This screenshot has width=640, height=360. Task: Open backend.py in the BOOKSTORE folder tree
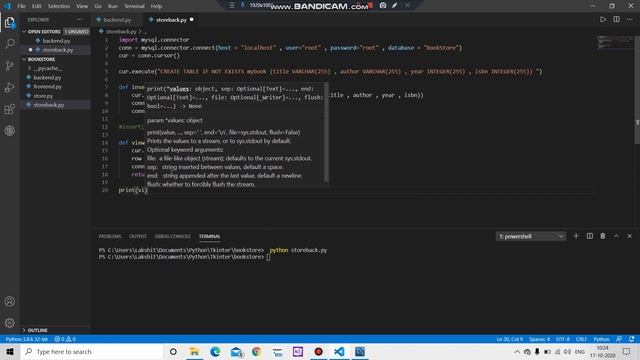click(x=47, y=77)
